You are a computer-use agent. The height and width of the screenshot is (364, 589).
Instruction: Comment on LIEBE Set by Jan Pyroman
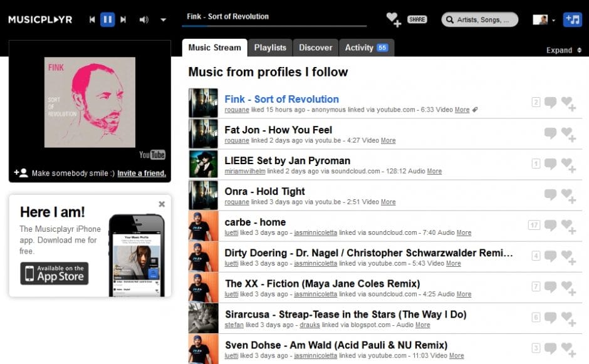550,164
